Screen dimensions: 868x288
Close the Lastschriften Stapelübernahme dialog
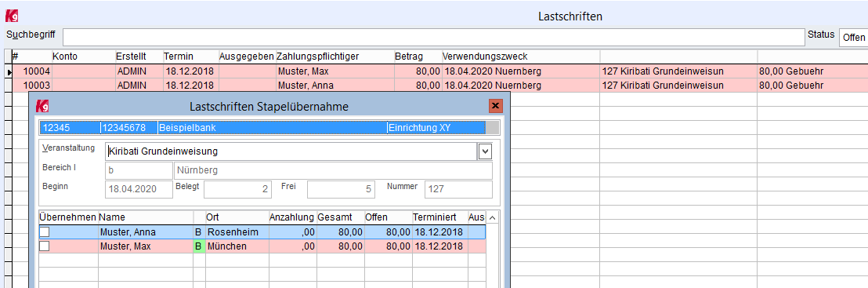[x=495, y=105]
